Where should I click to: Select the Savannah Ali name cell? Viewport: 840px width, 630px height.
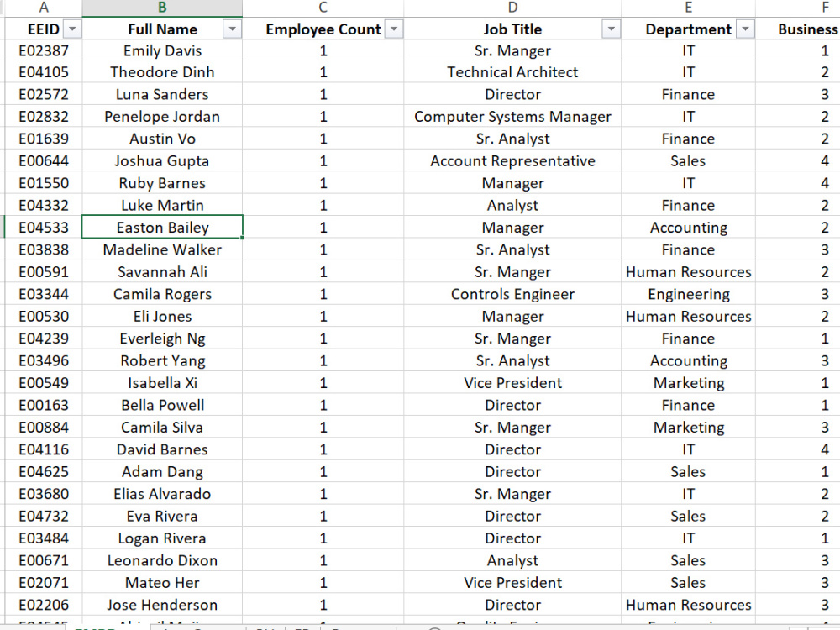click(162, 271)
